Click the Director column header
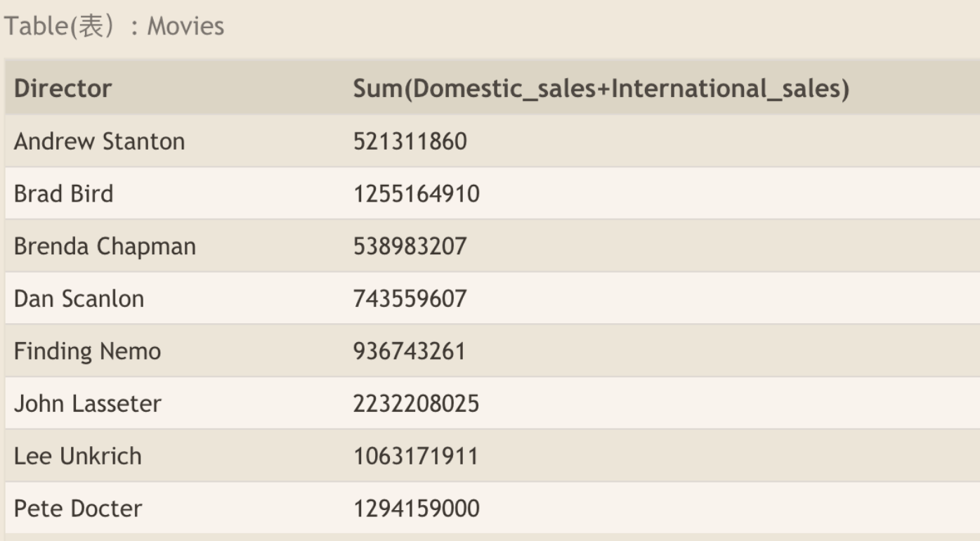 pos(63,89)
